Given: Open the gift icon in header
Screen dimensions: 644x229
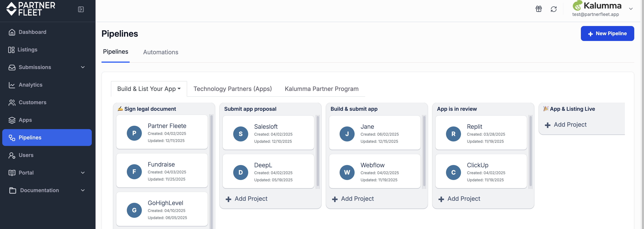Looking at the screenshot, I should [539, 9].
